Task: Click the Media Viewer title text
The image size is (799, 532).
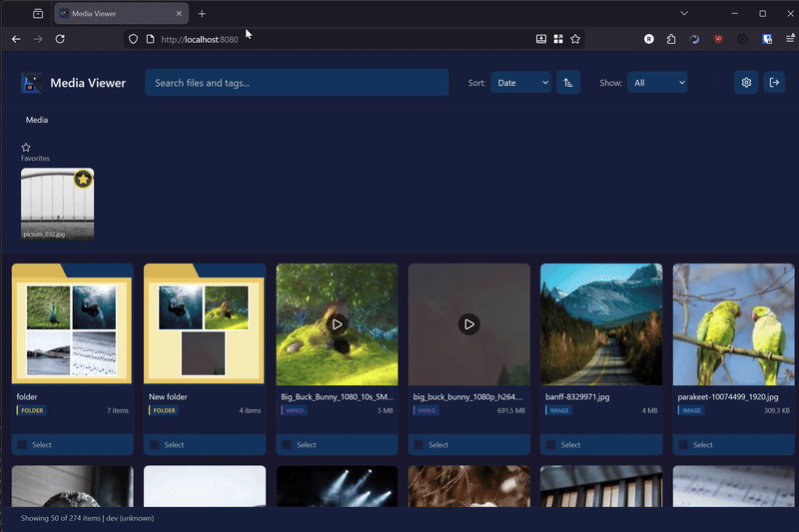Action: point(88,83)
